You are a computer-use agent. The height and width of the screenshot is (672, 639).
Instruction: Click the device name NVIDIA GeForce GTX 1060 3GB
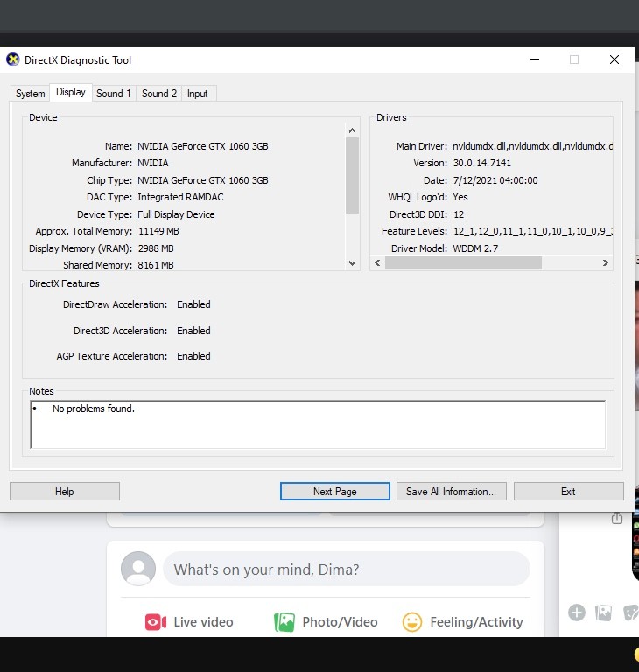(x=203, y=146)
